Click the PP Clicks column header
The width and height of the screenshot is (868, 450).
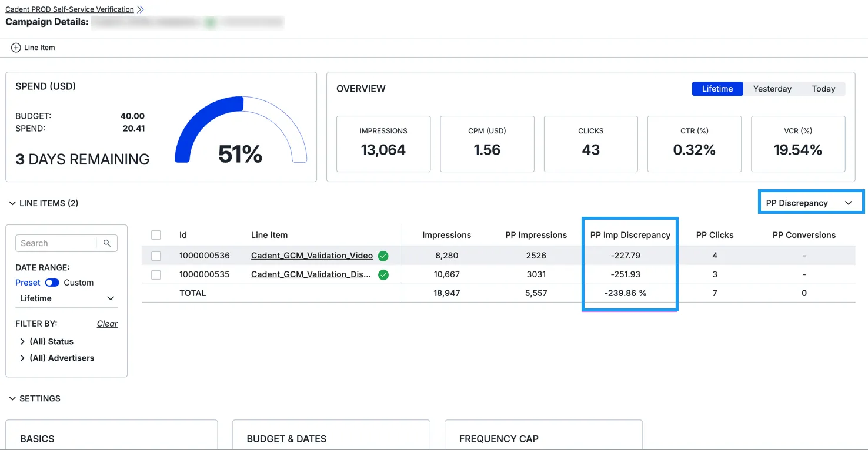pyautogui.click(x=715, y=235)
